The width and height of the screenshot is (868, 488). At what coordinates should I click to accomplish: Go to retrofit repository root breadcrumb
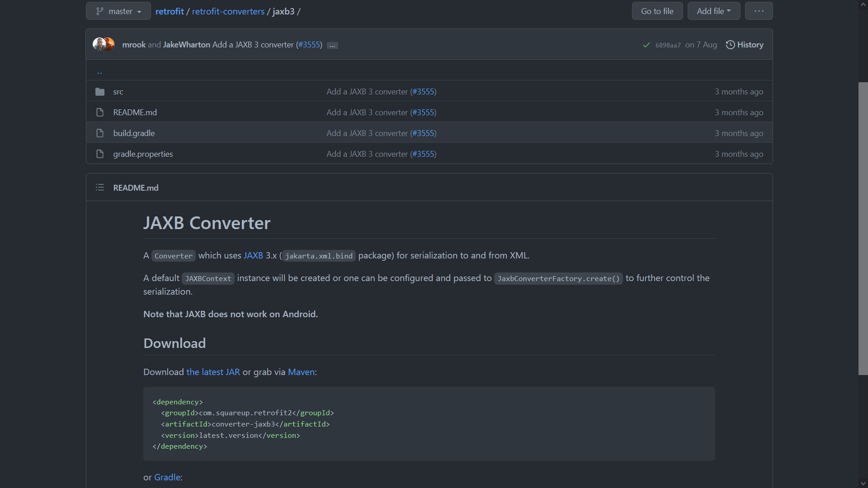(170, 11)
